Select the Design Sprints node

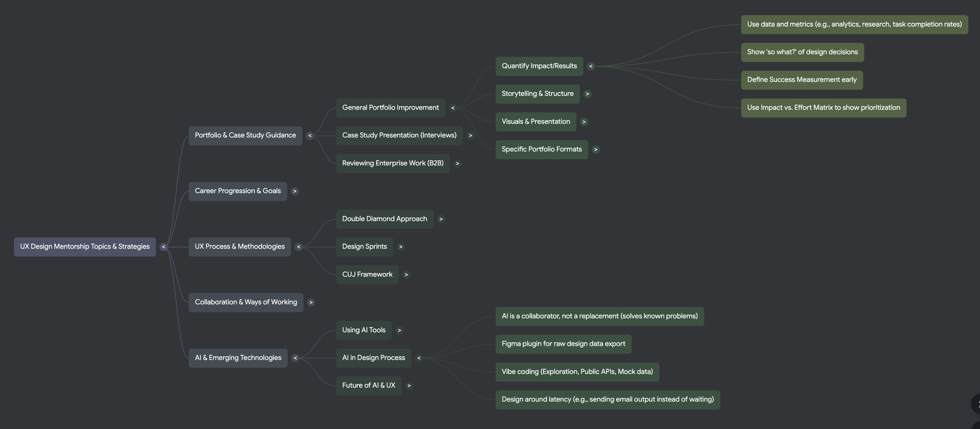coord(364,247)
